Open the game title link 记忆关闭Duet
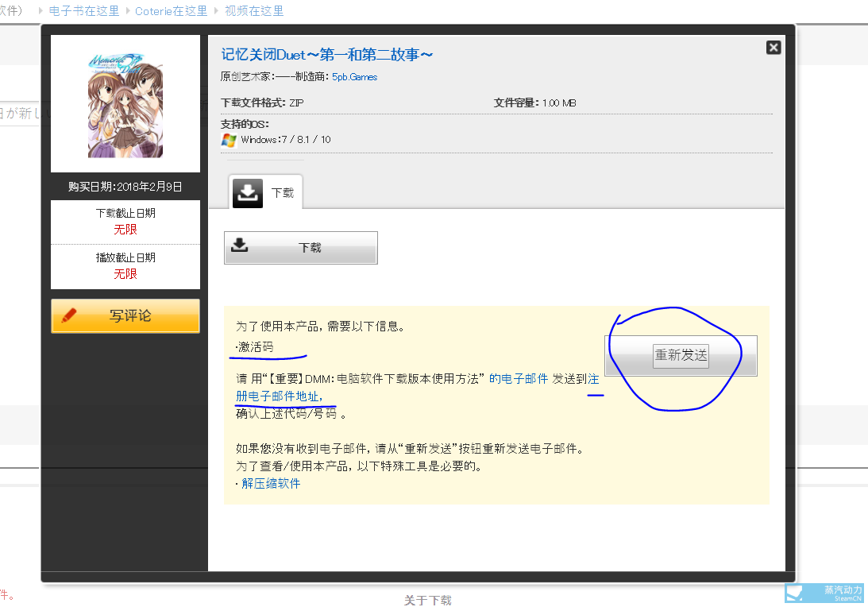 [326, 54]
